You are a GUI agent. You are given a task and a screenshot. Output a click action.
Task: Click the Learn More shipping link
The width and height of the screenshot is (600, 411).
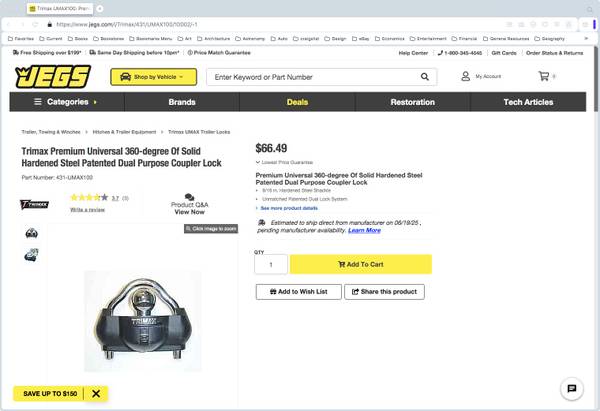tap(364, 230)
